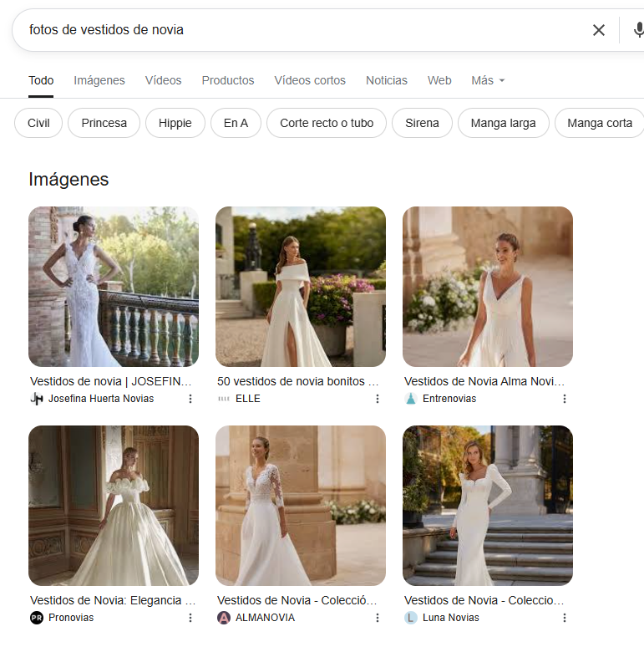Open the Noticias tab
The height and width of the screenshot is (647, 644).
click(387, 80)
